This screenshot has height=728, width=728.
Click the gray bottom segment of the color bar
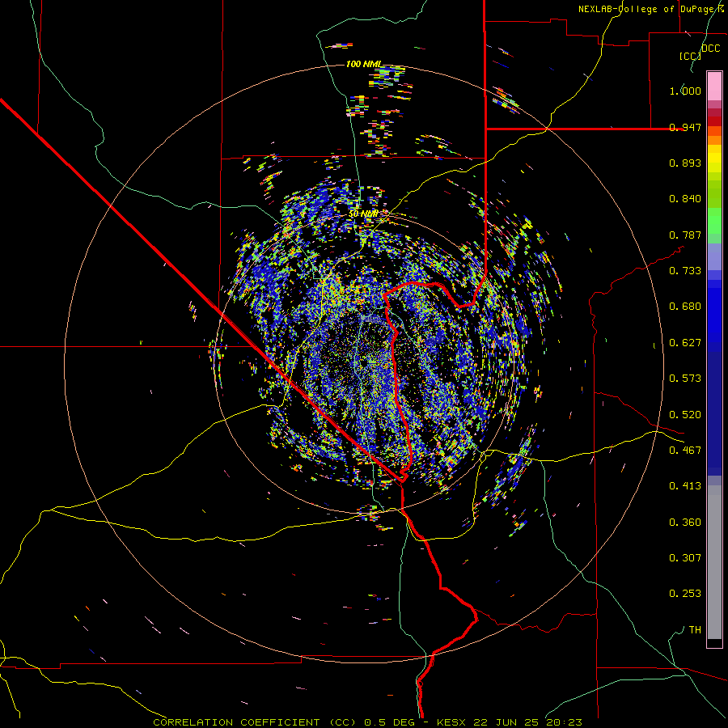click(x=714, y=562)
